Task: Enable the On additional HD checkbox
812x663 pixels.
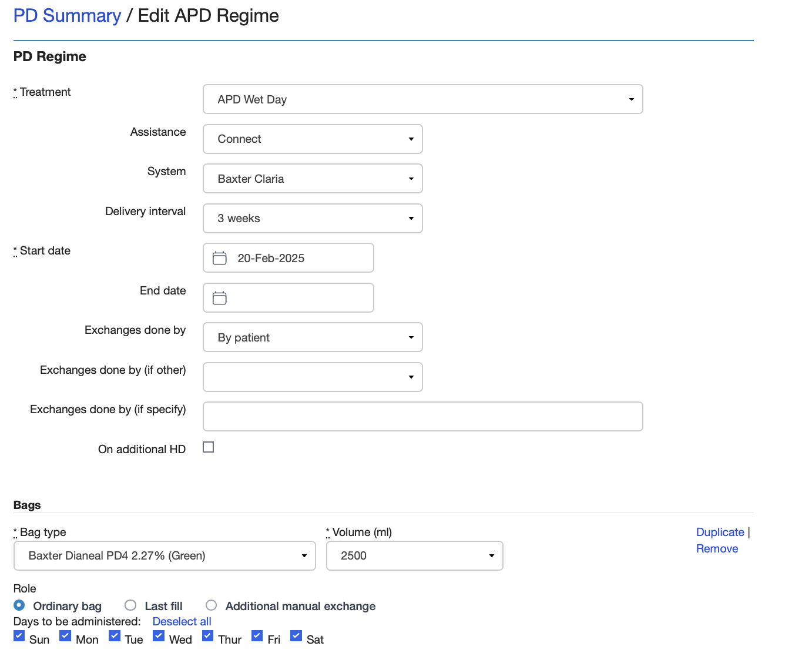Action: (208, 447)
